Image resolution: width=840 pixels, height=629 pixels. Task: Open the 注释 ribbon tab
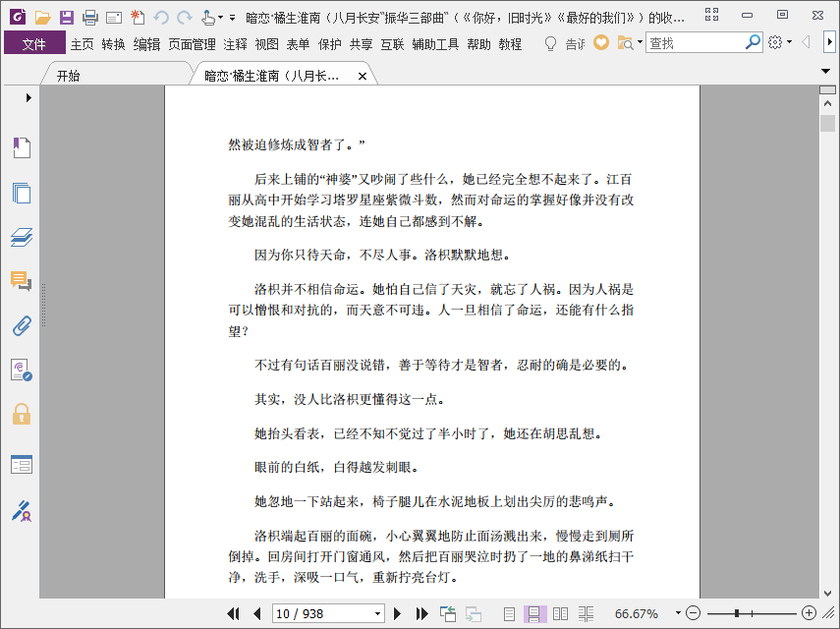click(235, 44)
